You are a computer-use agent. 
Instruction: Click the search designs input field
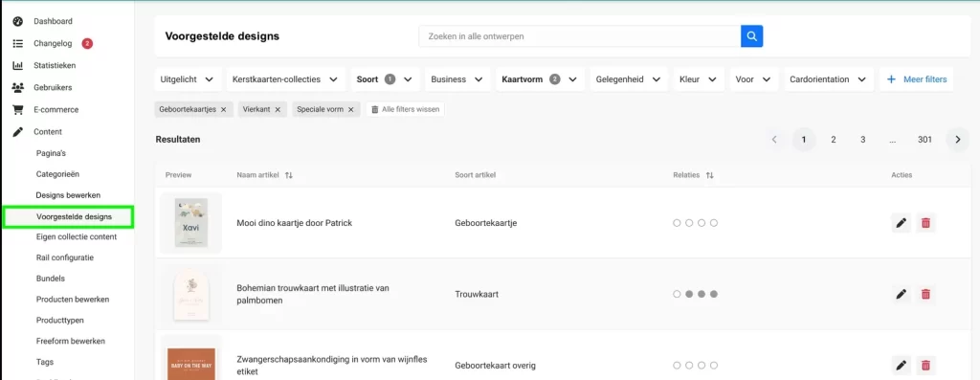point(579,36)
